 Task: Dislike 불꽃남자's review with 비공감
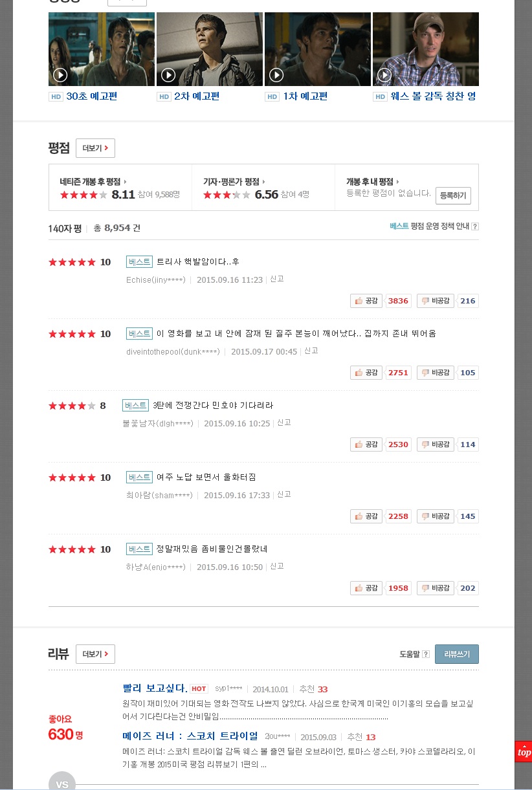(x=435, y=444)
